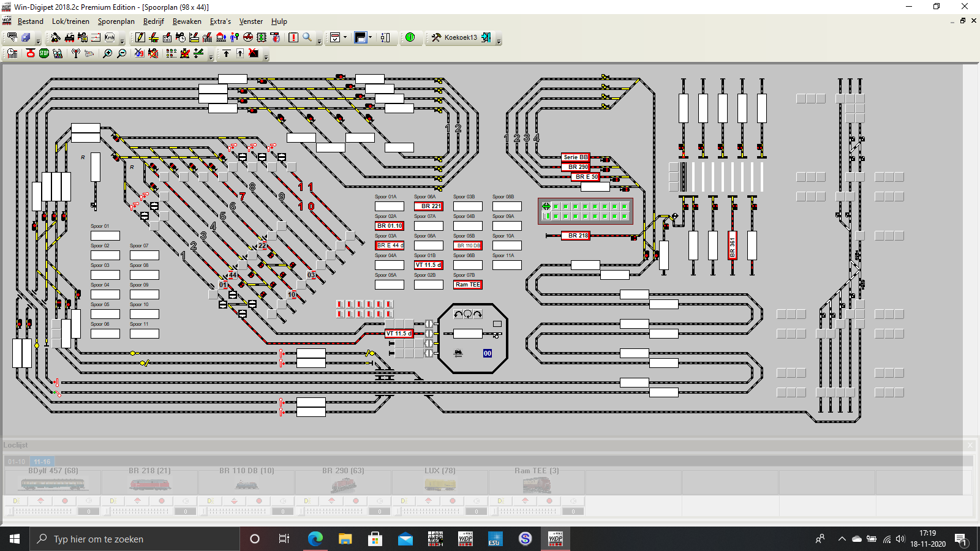
Task: Click the red exclamation mark toolbar icon
Action: (293, 37)
